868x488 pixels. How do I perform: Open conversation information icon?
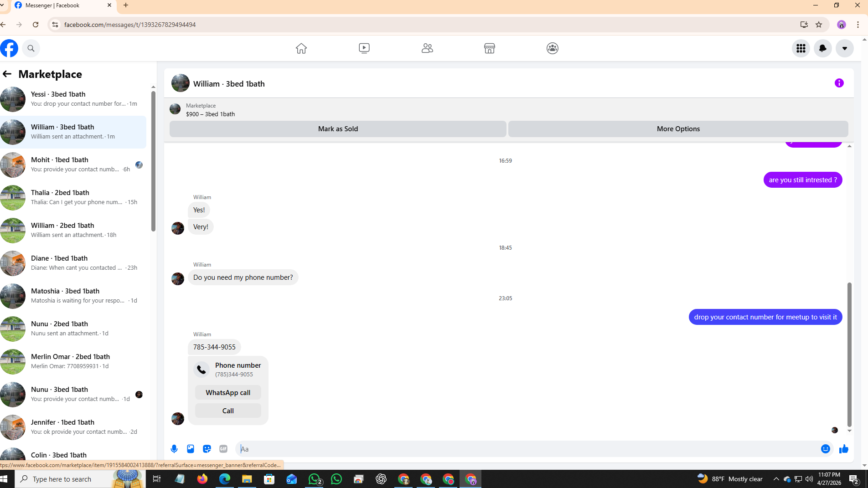pos(839,83)
